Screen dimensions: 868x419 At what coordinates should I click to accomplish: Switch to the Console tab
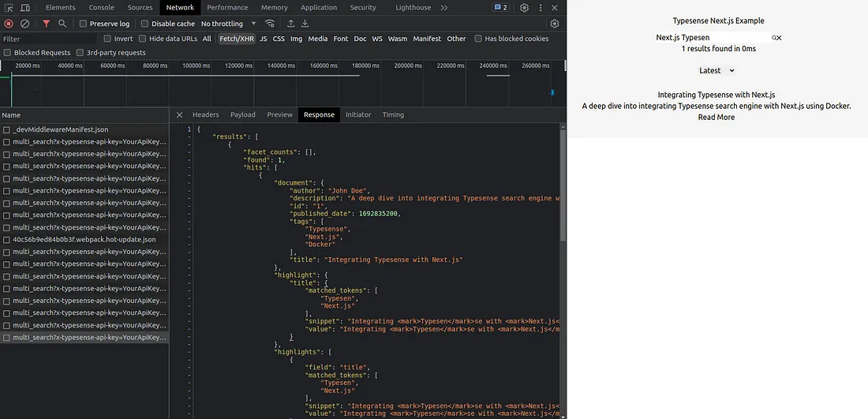click(101, 8)
